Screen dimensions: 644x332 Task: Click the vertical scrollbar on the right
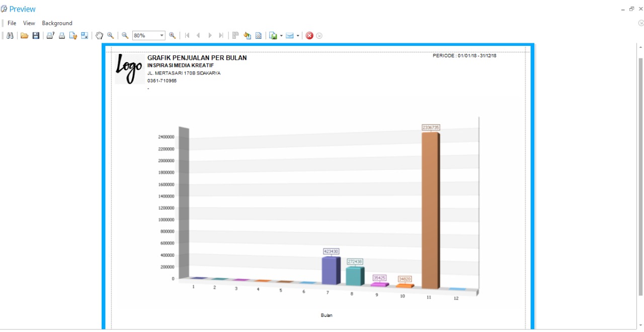(640, 171)
